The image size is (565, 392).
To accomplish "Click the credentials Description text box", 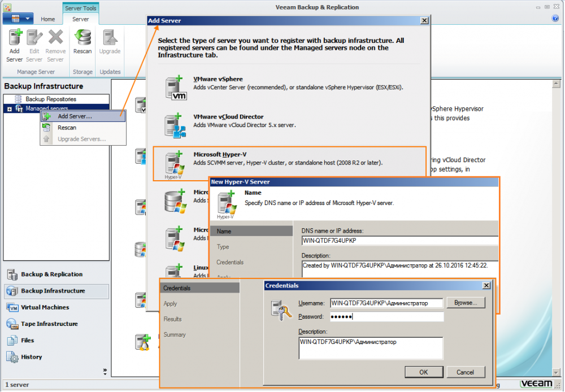I will tap(371, 349).
